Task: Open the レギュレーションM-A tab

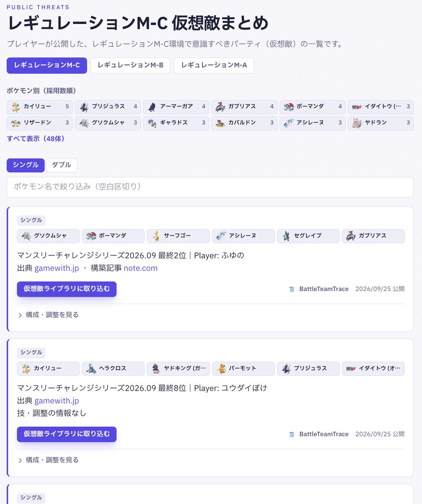Action: 214,66
